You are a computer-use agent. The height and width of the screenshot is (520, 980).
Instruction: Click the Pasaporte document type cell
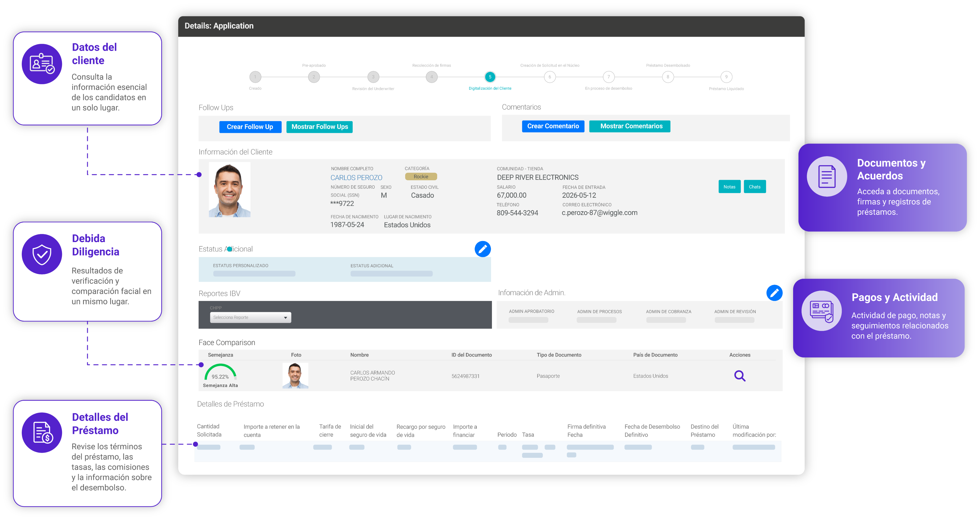[x=548, y=376]
